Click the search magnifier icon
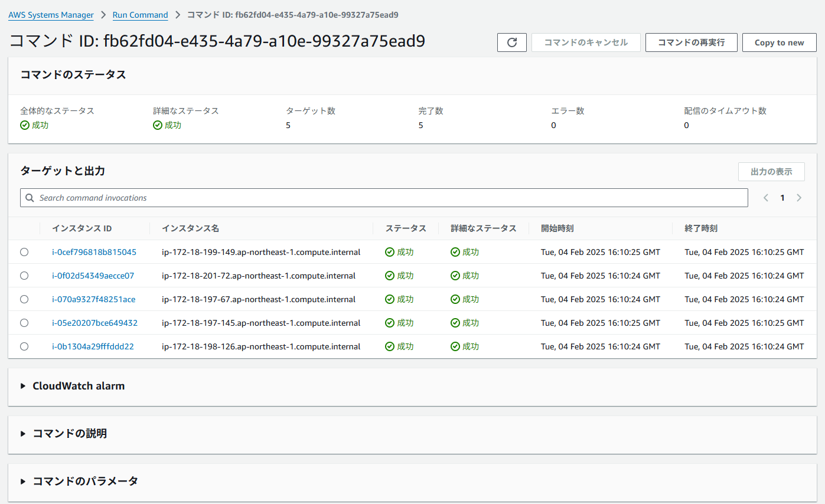The width and height of the screenshot is (825, 504). pyautogui.click(x=30, y=198)
